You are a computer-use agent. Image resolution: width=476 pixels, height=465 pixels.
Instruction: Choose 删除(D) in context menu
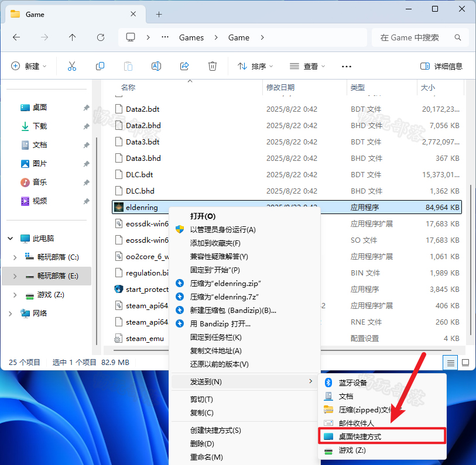point(202,444)
